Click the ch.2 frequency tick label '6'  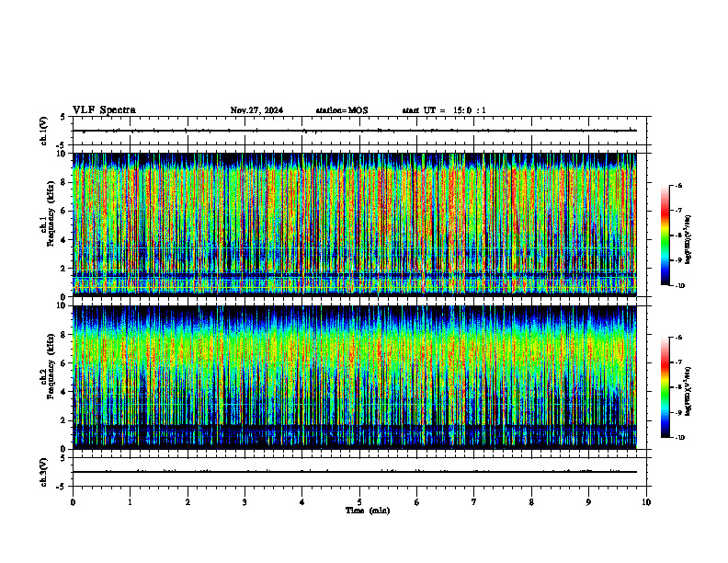pyautogui.click(x=64, y=363)
